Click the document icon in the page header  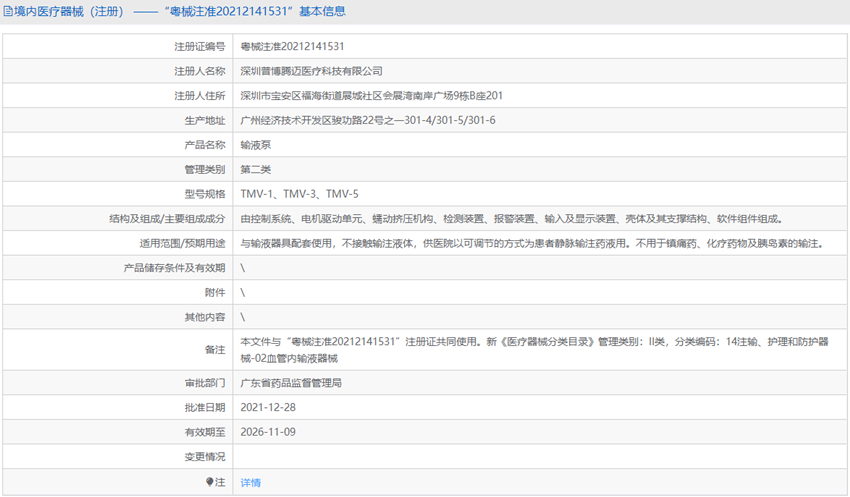click(7, 12)
